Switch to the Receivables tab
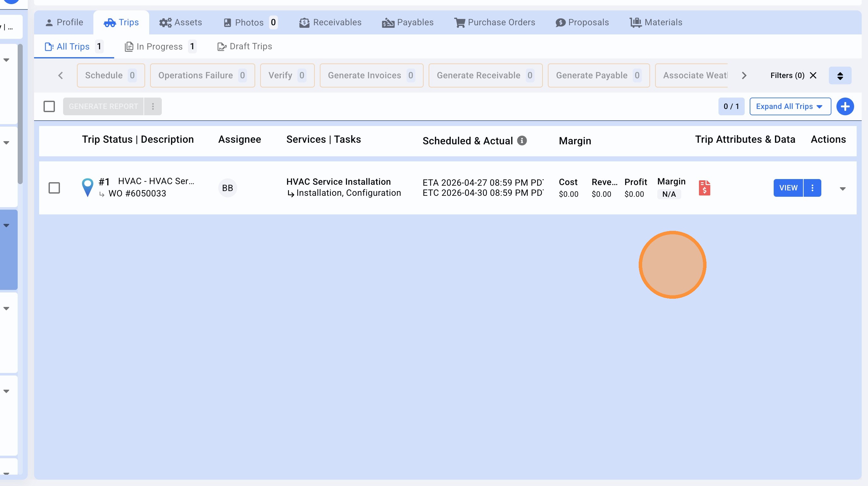The image size is (868, 486). pos(330,22)
